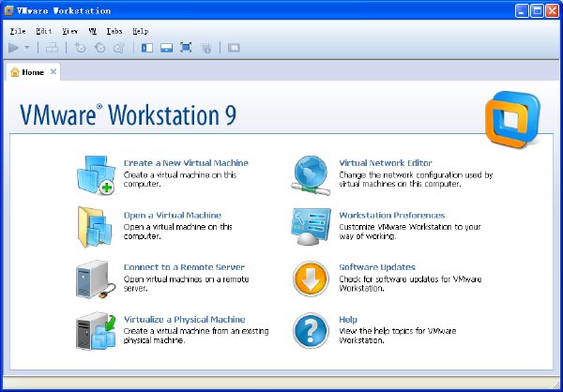Close the VMware Workstation window
This screenshot has width=563, height=392.
click(x=553, y=10)
